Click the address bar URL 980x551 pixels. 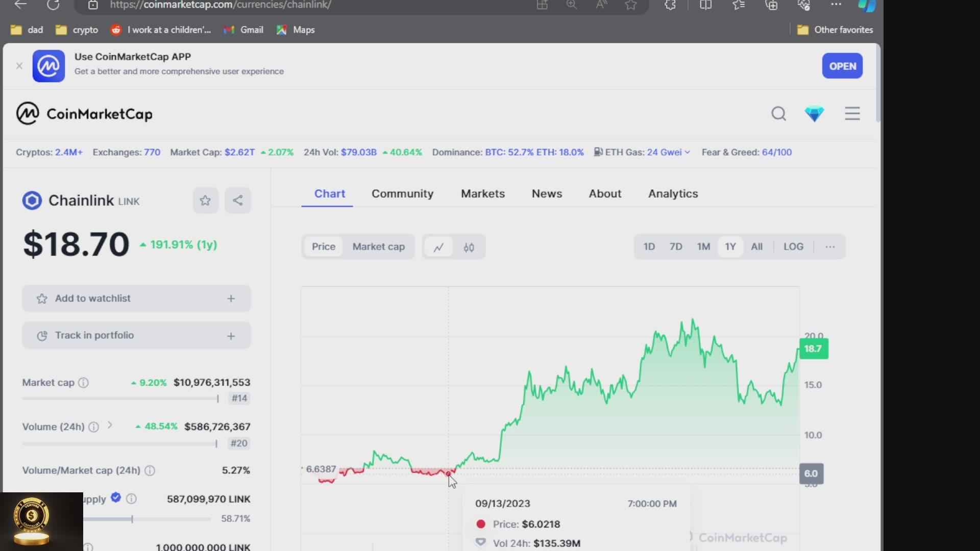220,5
